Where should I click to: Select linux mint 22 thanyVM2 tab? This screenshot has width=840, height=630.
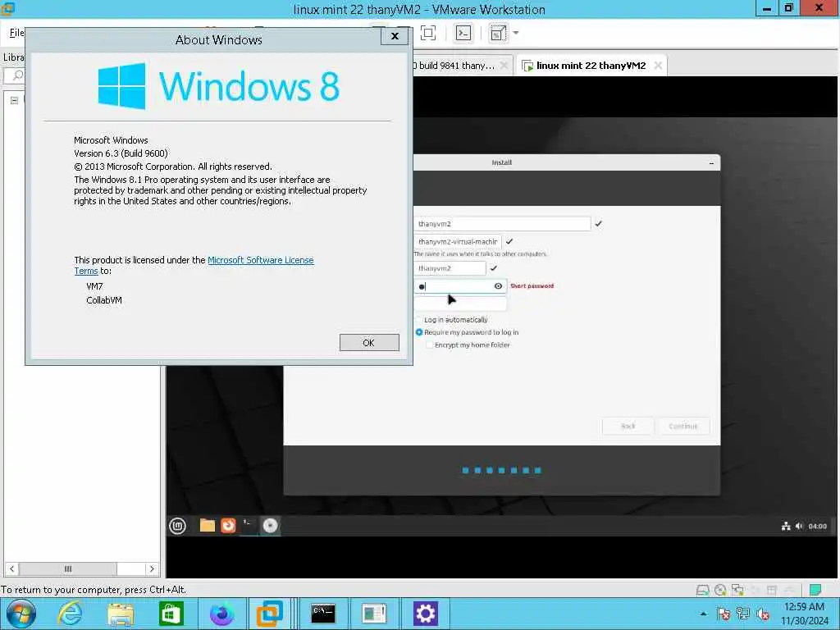pos(591,66)
